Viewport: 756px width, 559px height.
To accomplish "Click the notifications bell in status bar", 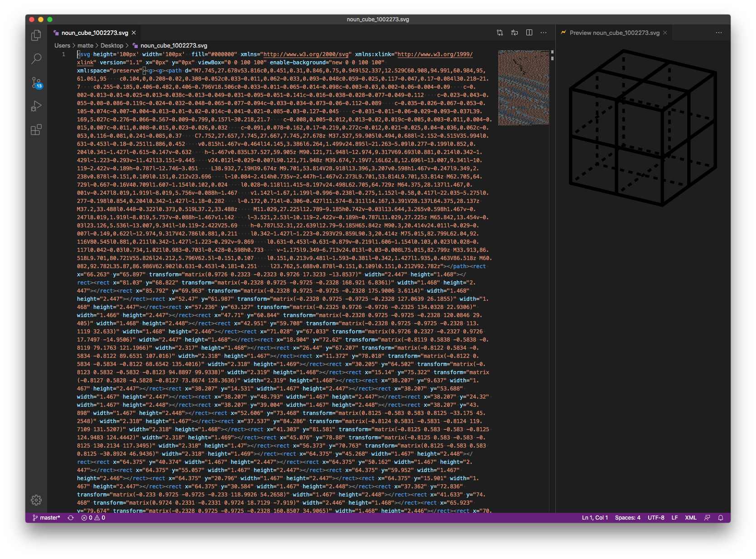I will tap(720, 518).
